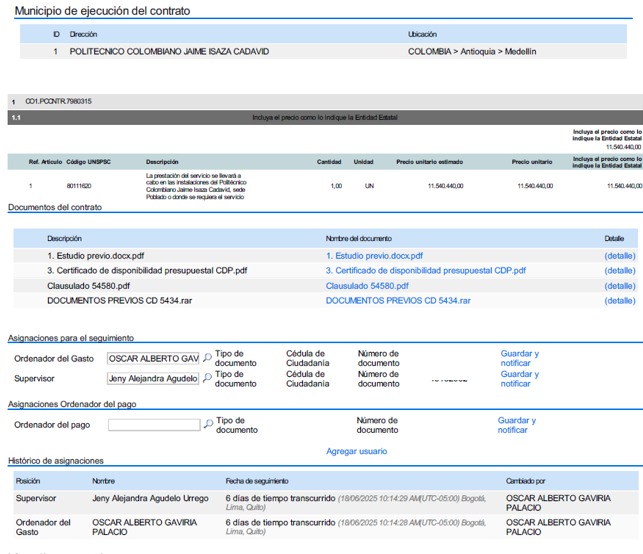
Task: Download 'DOCUMENTOS PREVIOS CD 5434.rar' link
Action: (398, 300)
